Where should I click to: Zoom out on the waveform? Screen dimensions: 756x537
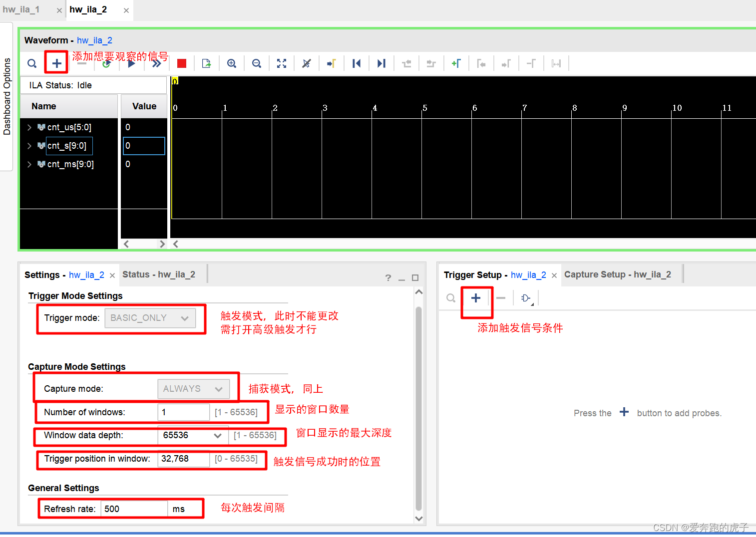pyautogui.click(x=256, y=63)
